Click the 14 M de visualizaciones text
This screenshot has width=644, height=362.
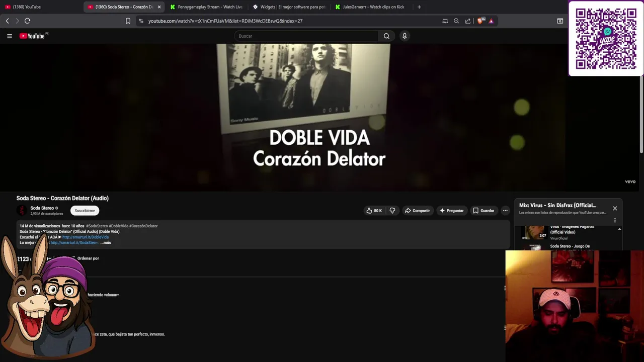pyautogui.click(x=39, y=226)
